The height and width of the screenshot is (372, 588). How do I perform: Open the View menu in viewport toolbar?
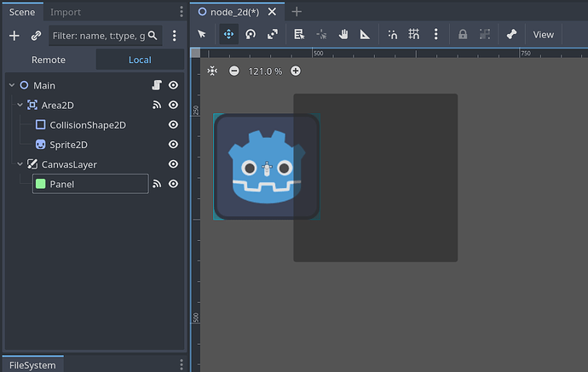(x=544, y=34)
